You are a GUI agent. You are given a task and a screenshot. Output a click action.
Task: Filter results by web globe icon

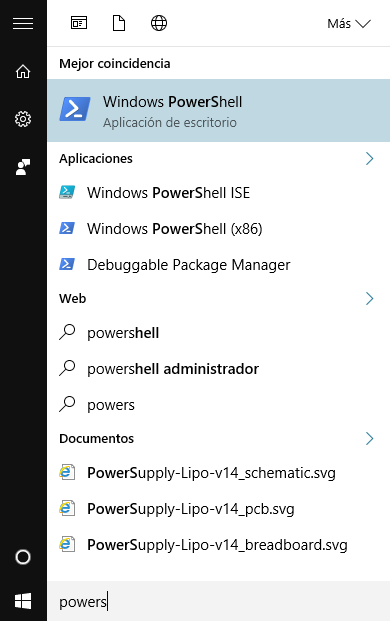159,23
